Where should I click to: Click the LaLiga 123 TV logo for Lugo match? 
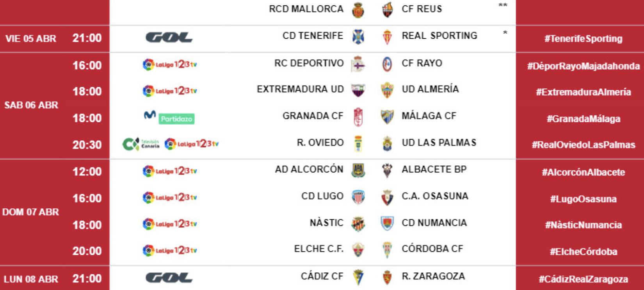click(x=170, y=197)
